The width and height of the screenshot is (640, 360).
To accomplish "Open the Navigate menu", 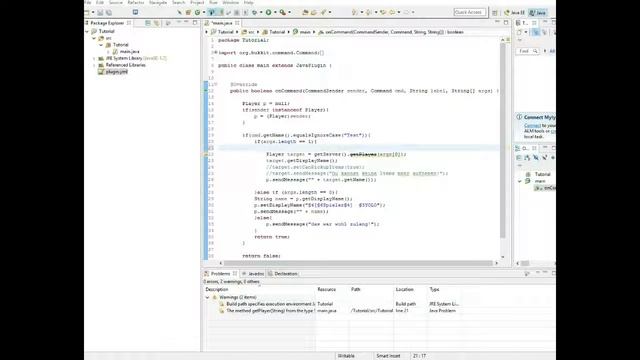I will (x=158, y=2).
